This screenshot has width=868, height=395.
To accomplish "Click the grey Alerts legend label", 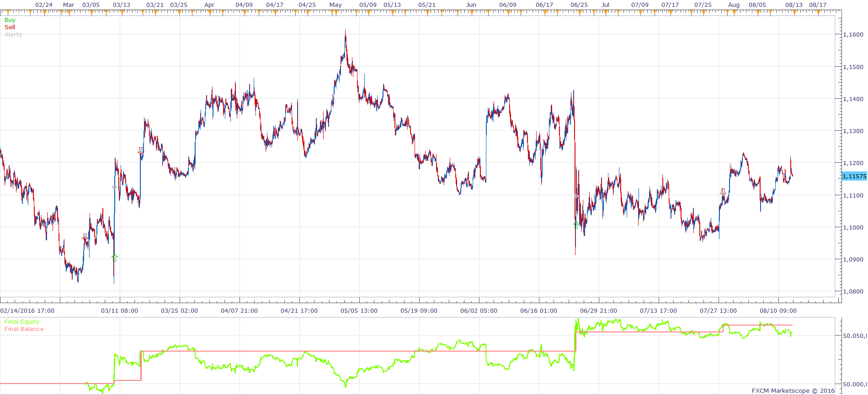I will pos(13,35).
